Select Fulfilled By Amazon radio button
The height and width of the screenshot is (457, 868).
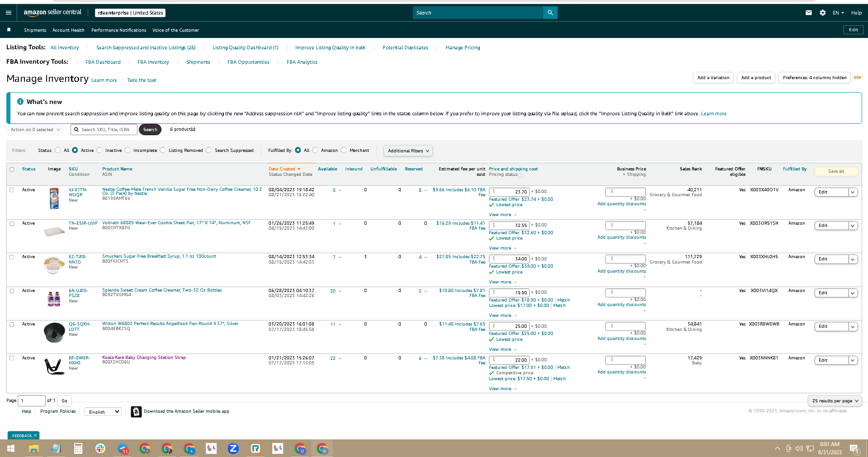315,150
